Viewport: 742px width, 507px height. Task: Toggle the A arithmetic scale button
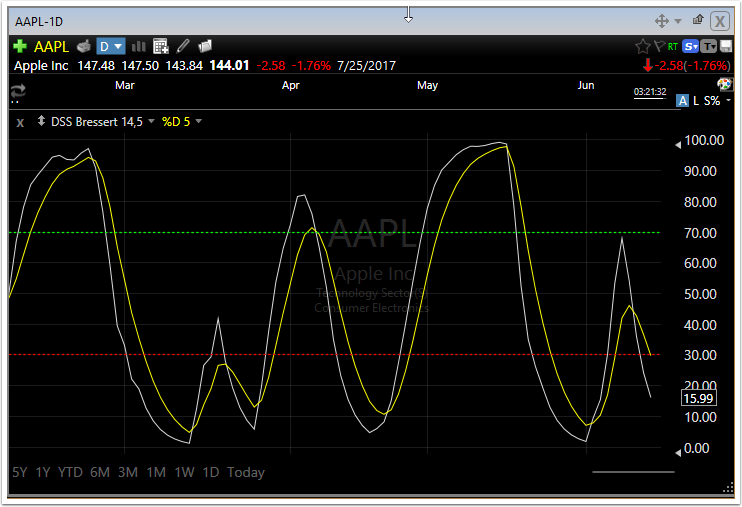(682, 101)
